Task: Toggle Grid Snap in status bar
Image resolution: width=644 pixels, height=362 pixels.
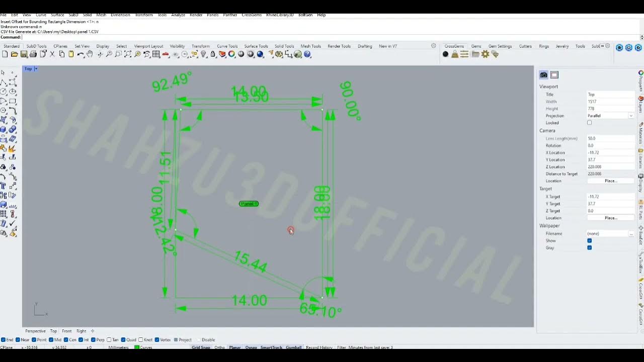Action: [x=201, y=347]
